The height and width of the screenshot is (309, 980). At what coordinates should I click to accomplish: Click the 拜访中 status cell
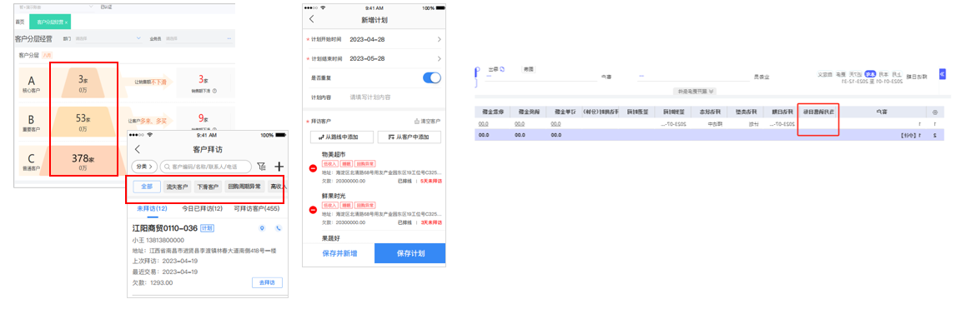coord(715,123)
